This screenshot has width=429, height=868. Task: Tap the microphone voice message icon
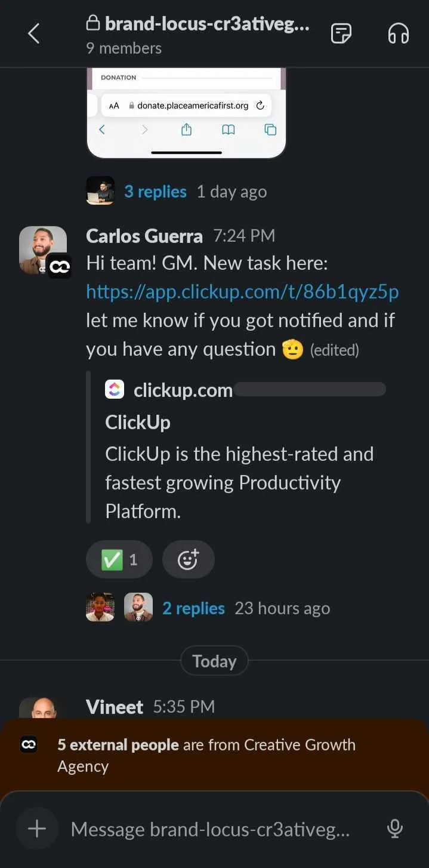[x=394, y=829]
